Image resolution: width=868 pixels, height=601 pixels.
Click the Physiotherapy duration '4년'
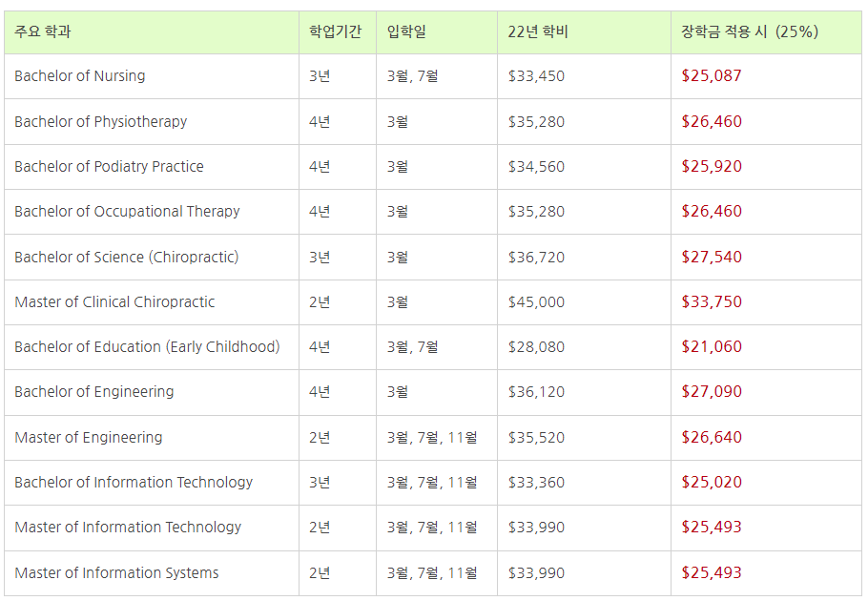pyautogui.click(x=320, y=122)
